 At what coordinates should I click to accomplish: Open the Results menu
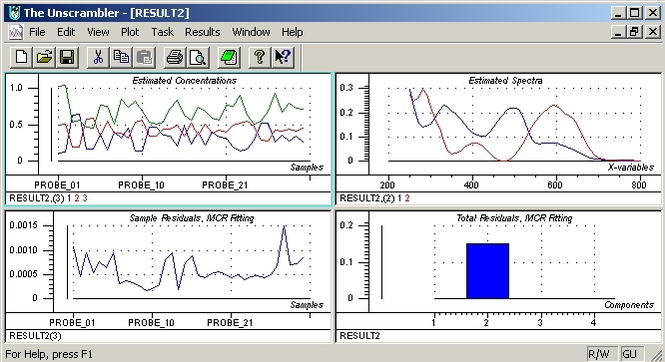(202, 32)
